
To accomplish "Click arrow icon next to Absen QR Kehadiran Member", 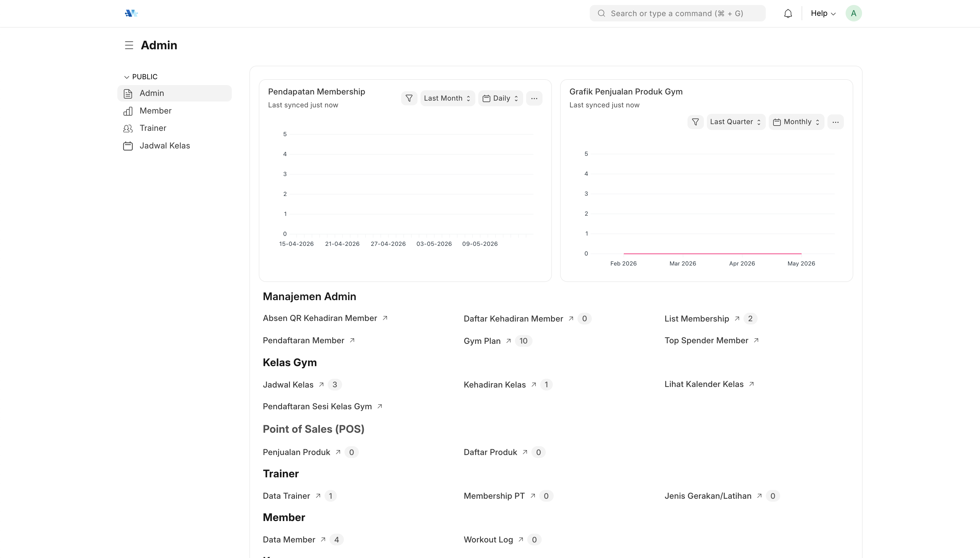I will click(x=385, y=318).
